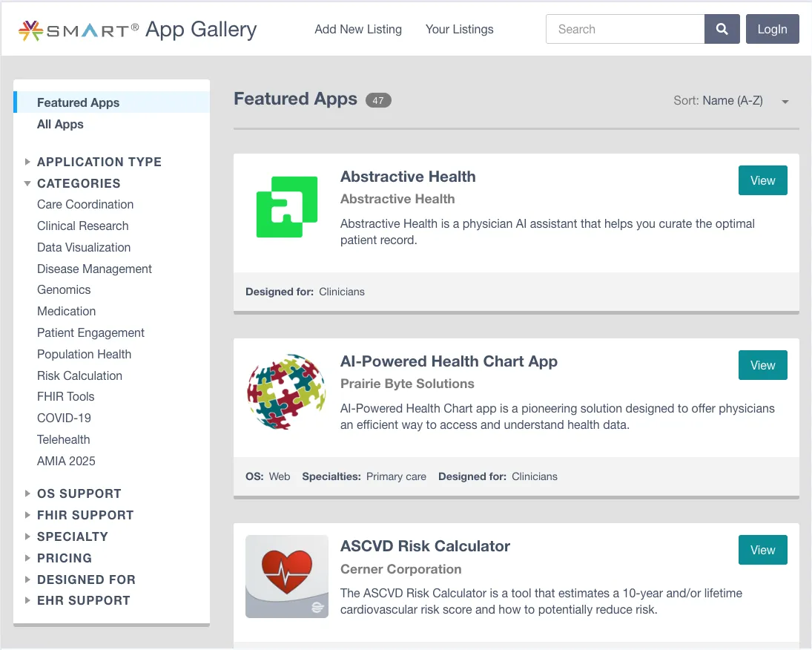Click the collapse triangle beside CATEGORIES
Viewport: 812px width, 650px height.
point(27,183)
